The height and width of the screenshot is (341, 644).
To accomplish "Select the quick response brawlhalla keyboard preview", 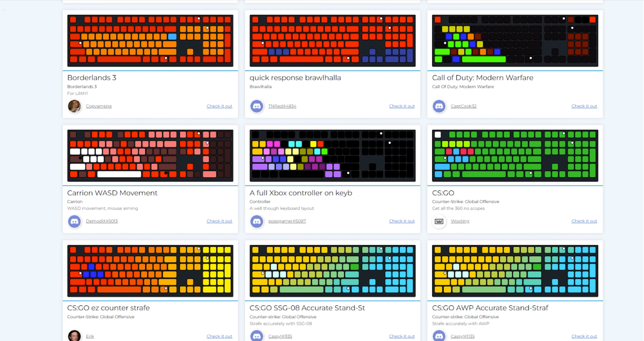I will click(333, 40).
